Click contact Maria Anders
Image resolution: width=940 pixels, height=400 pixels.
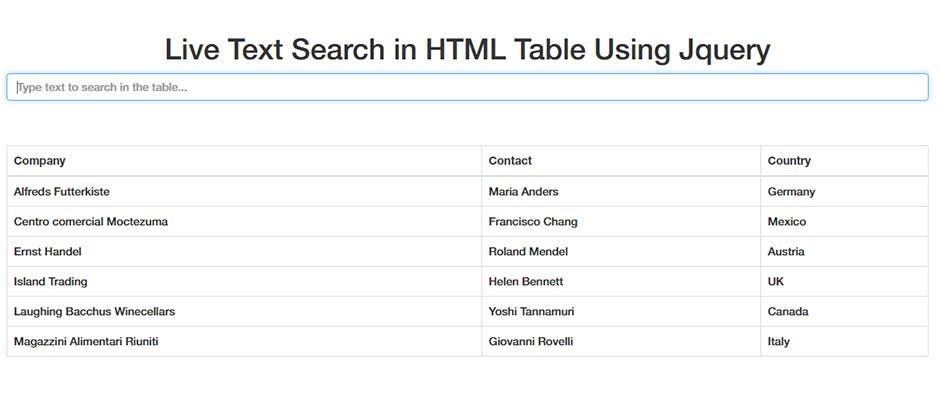click(524, 191)
